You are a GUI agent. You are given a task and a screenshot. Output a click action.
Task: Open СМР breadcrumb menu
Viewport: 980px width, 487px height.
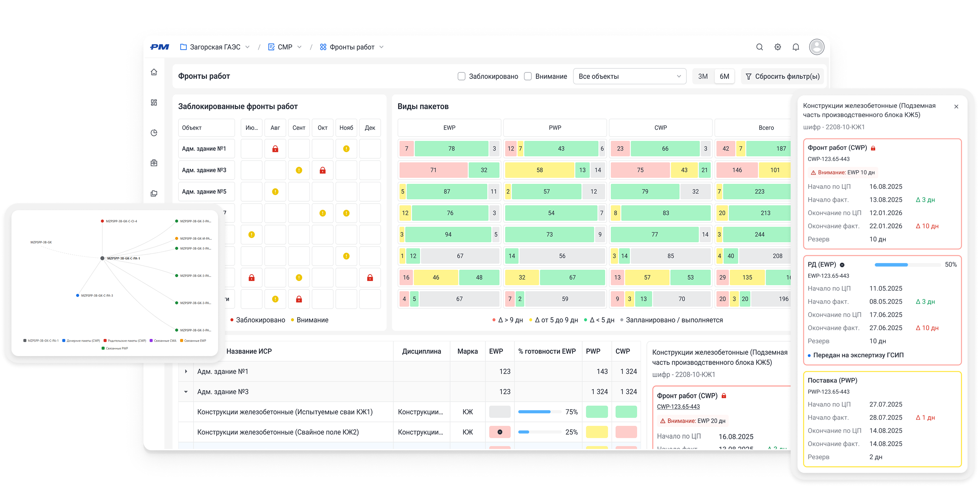tap(285, 47)
